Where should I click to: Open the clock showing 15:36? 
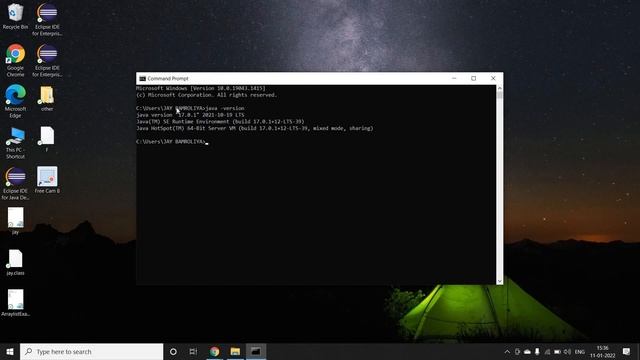602,351
